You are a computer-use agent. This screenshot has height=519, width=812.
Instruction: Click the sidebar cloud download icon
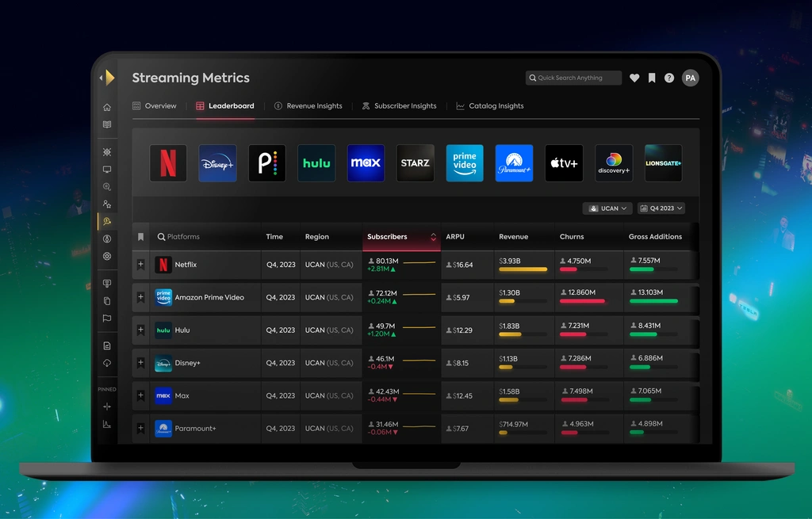[107, 363]
